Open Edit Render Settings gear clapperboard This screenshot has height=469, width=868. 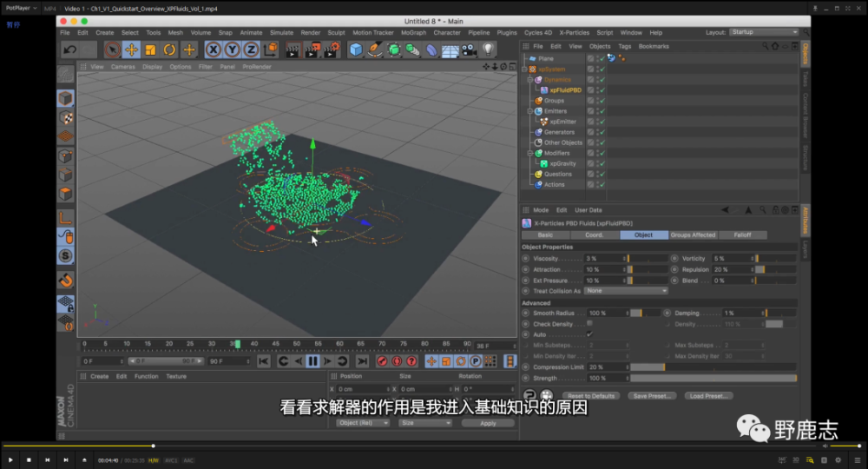point(332,50)
